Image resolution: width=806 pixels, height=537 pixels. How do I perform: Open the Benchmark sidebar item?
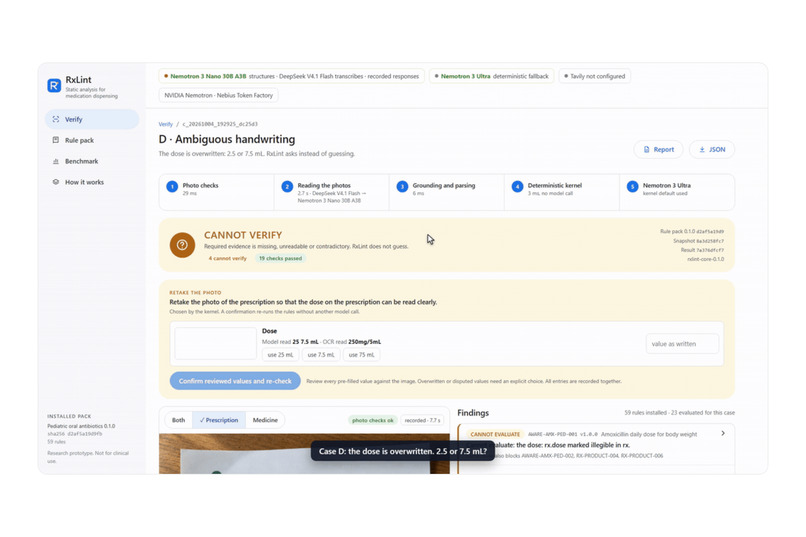92,161
